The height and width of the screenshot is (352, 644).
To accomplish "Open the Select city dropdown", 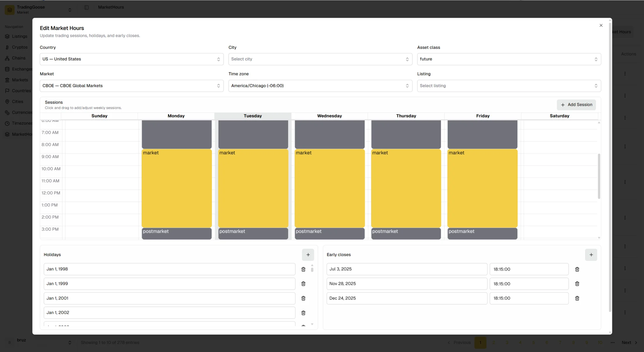I will tap(320, 59).
